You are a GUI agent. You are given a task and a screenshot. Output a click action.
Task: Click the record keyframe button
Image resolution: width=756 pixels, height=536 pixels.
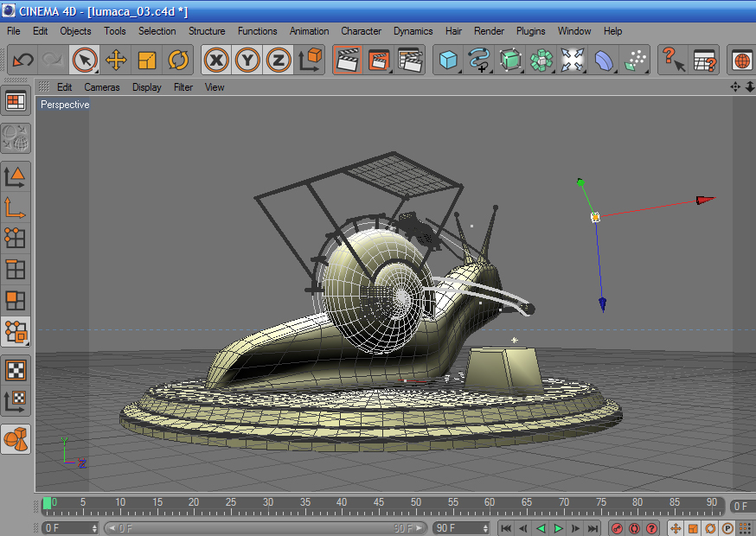(x=617, y=528)
